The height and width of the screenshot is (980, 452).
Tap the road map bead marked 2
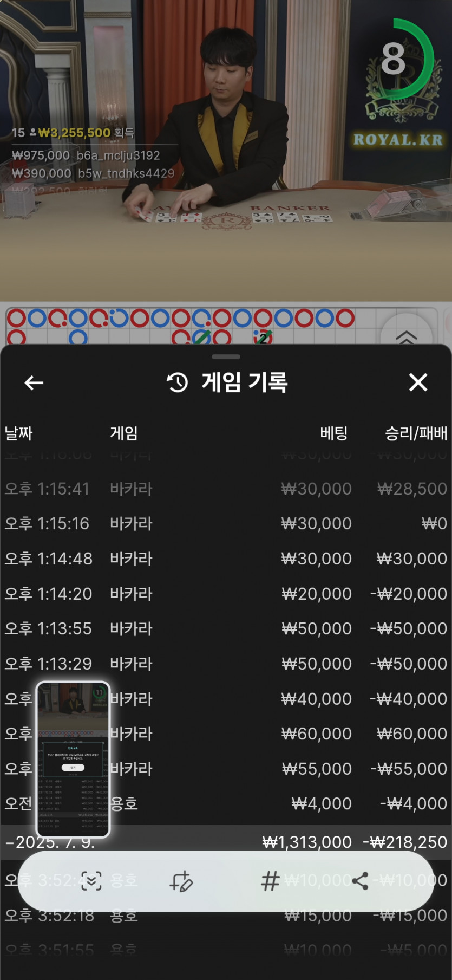click(x=263, y=337)
